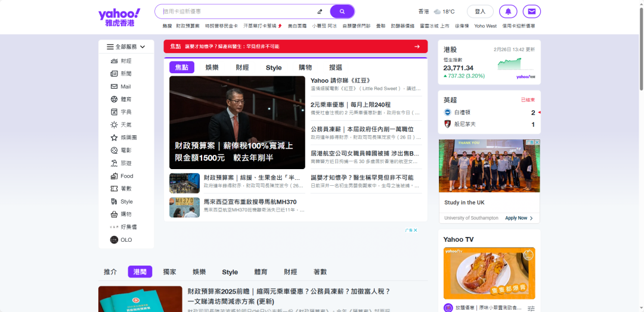Open 著數 coupon icon in sidebar
The height and width of the screenshot is (312, 644).
point(114,189)
